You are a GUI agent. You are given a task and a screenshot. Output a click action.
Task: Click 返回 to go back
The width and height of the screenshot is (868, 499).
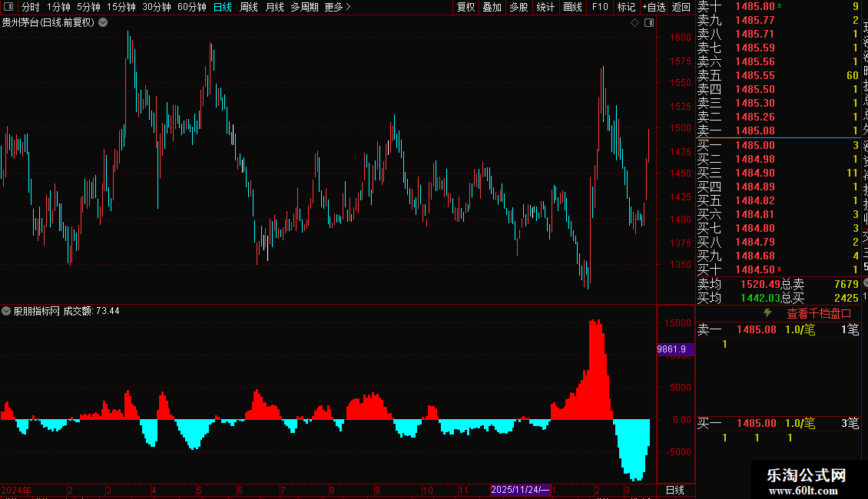(681, 7)
